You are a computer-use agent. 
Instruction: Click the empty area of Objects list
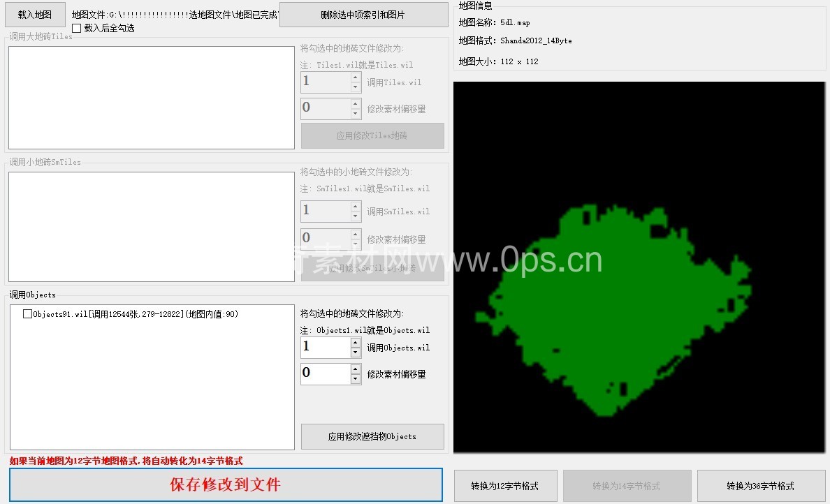point(152,391)
